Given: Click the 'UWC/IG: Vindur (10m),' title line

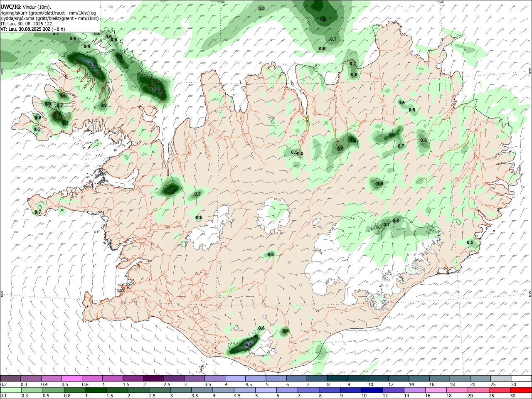Looking at the screenshot, I should pos(26,7).
